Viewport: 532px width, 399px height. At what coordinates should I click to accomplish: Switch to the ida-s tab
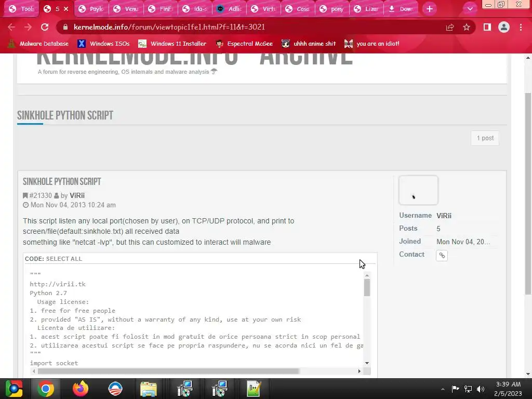pos(195,9)
